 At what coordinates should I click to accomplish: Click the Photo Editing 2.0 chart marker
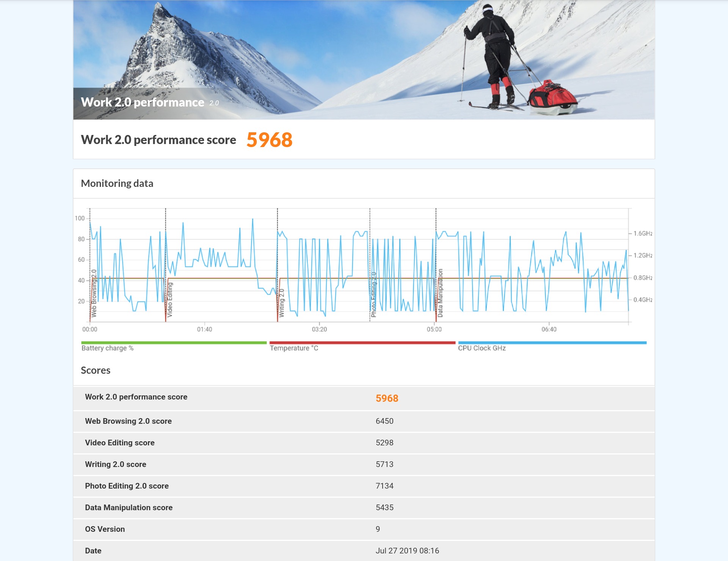point(373,295)
